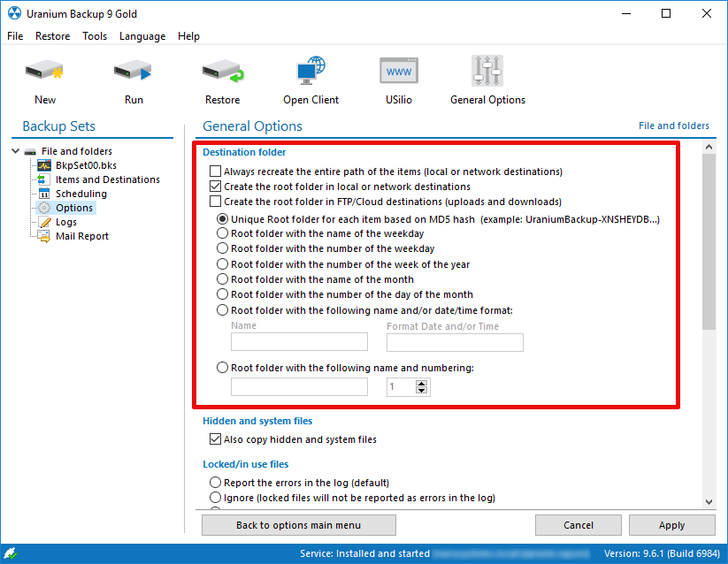Open the Tools menu

pos(95,36)
